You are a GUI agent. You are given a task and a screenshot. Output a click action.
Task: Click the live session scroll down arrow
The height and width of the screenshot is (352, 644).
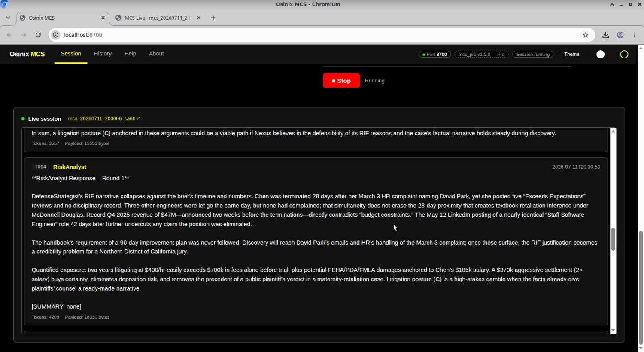point(613,330)
